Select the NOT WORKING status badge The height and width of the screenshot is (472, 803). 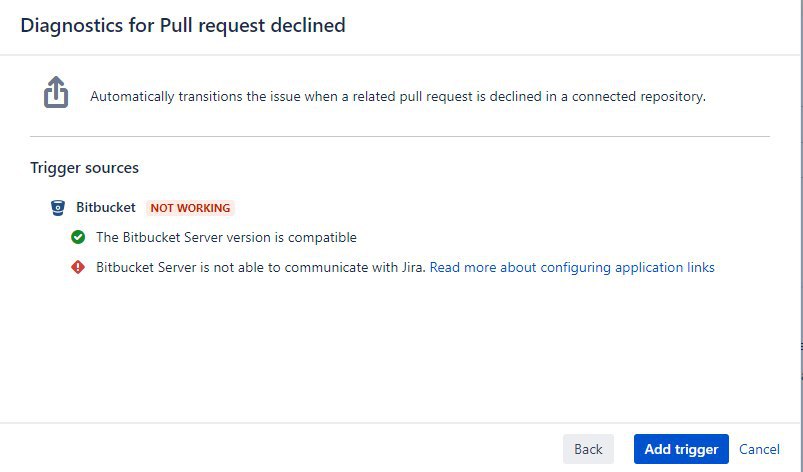(x=190, y=208)
